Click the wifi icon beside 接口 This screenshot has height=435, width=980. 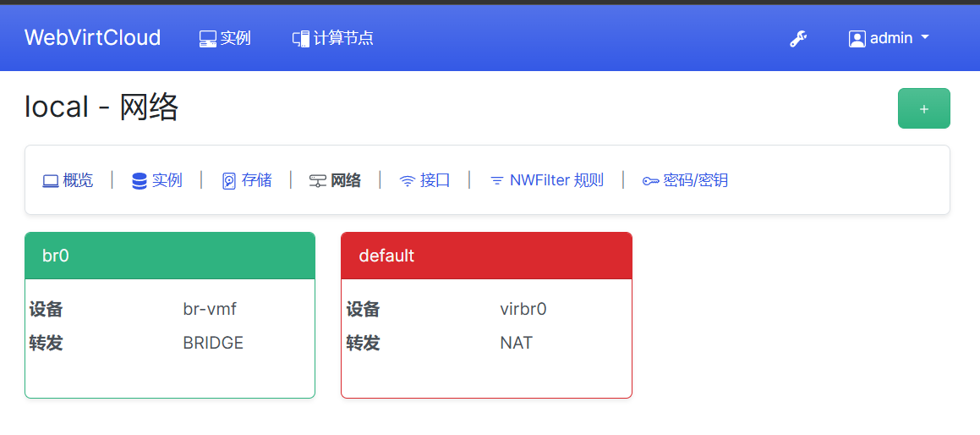click(x=408, y=180)
